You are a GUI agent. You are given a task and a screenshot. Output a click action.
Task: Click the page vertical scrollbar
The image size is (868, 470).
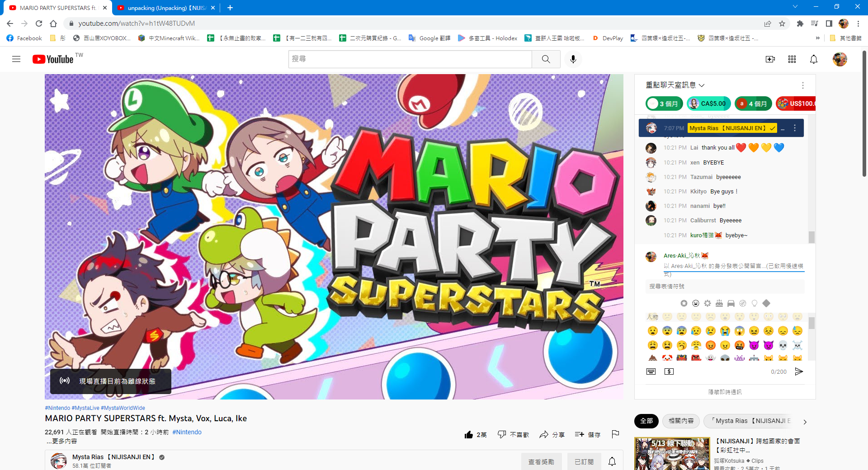coord(864,113)
